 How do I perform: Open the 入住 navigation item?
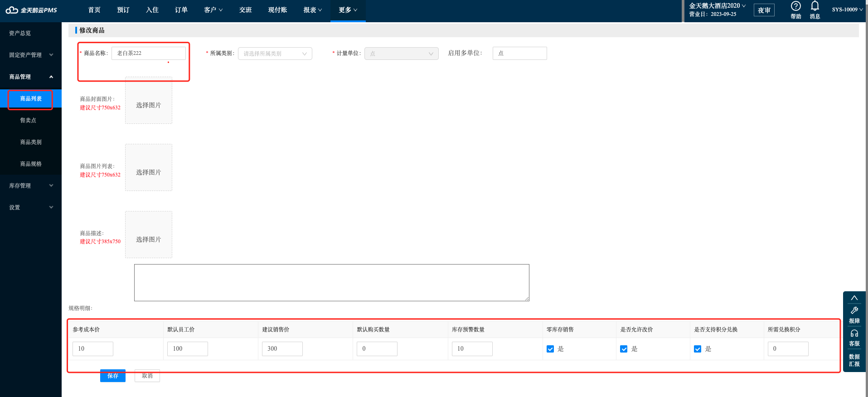click(152, 10)
